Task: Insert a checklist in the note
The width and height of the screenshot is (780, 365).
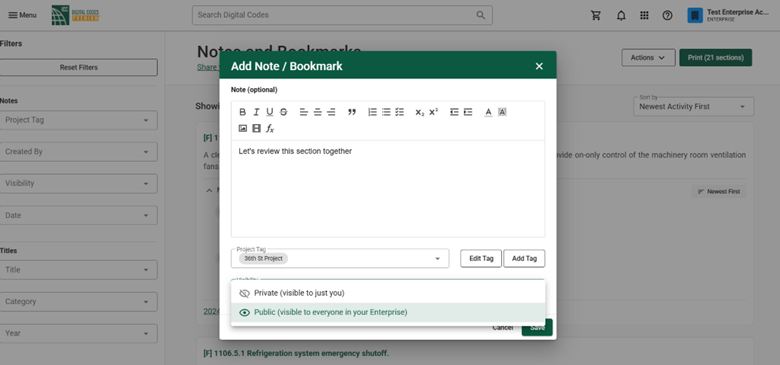Action: point(399,112)
